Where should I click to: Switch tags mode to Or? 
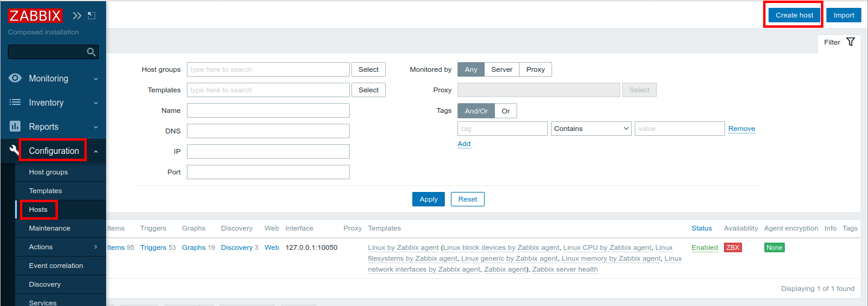(x=506, y=111)
